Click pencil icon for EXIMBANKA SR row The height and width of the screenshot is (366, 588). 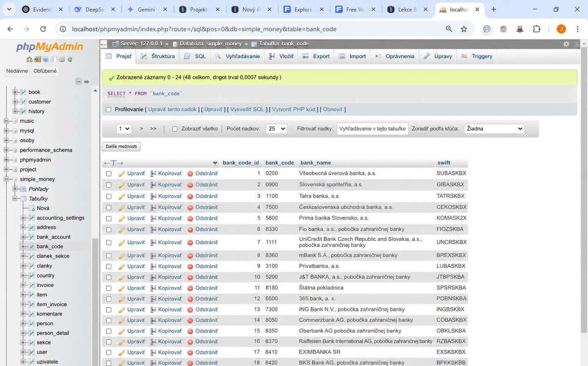[x=122, y=353]
